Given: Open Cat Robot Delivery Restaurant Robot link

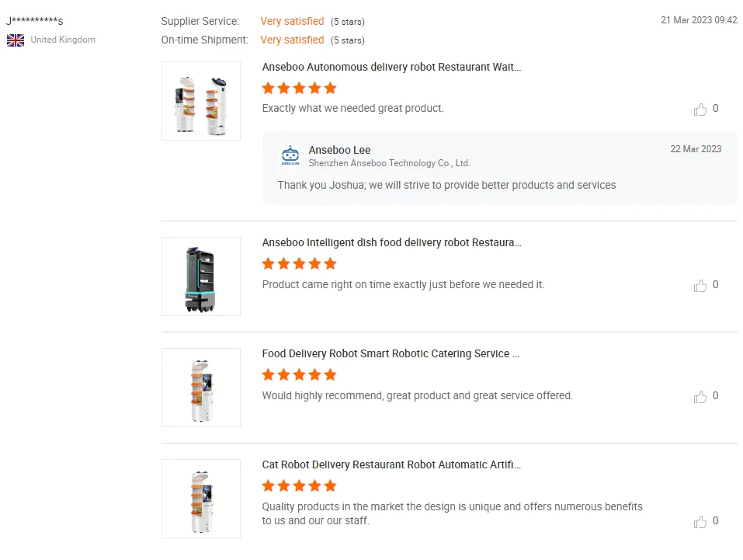Looking at the screenshot, I should tap(391, 464).
